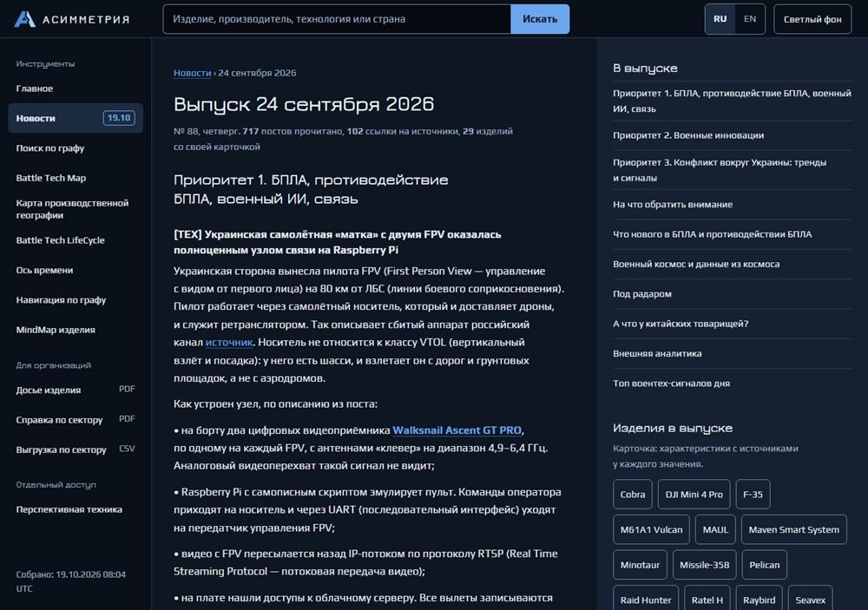The width and height of the screenshot is (868, 610).
Task: Open Battle Tech Map
Action: [76, 178]
